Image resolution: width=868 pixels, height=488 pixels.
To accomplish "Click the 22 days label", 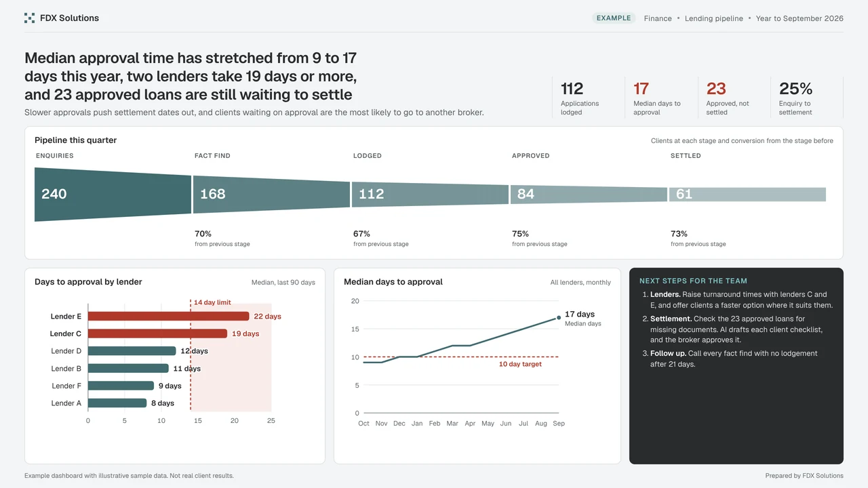I will tap(267, 317).
